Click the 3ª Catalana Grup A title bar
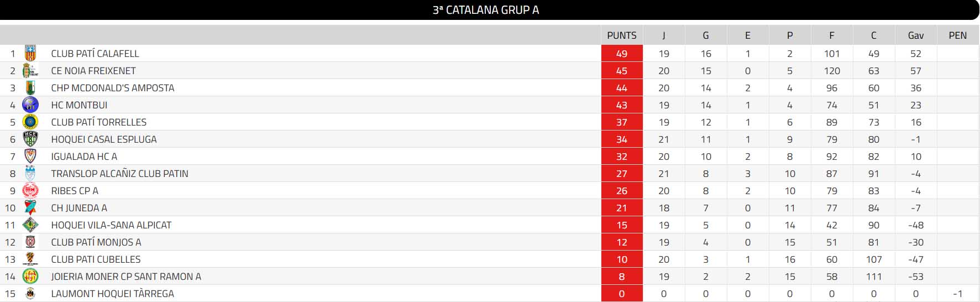The image size is (980, 302). point(486,10)
